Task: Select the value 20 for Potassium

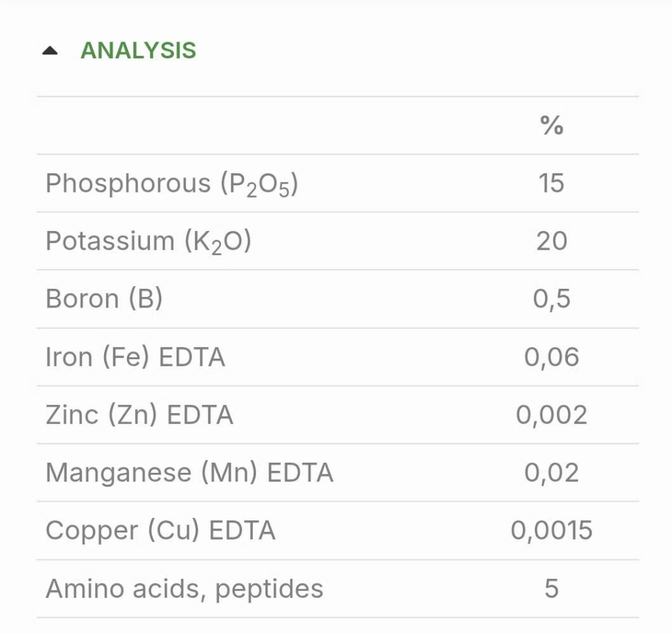Action: click(x=552, y=241)
